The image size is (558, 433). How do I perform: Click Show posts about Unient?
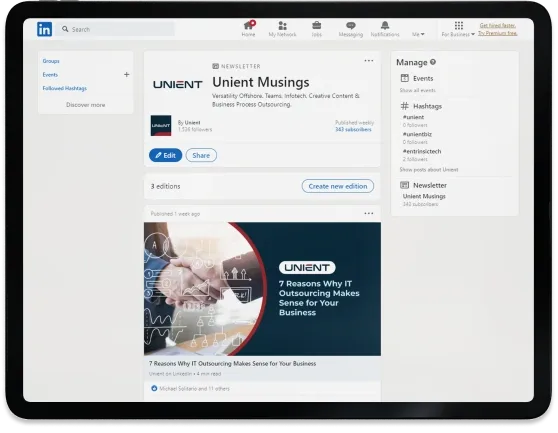[x=429, y=170]
